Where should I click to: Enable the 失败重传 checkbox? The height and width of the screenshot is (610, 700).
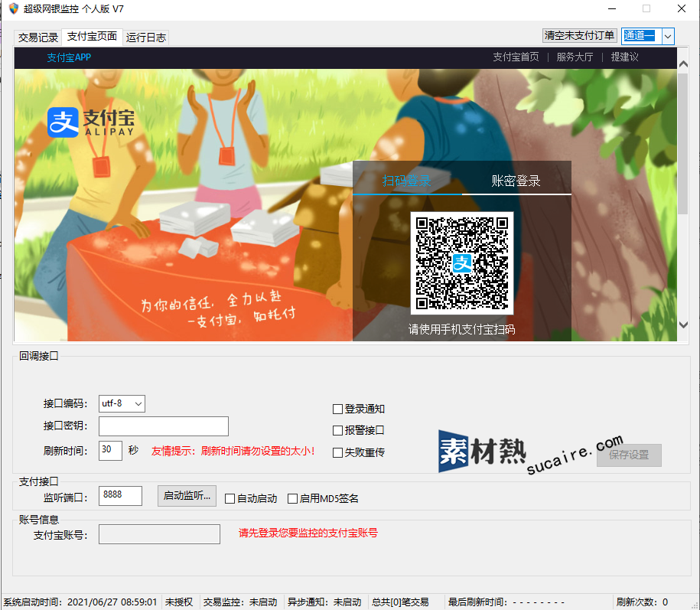tap(337, 453)
